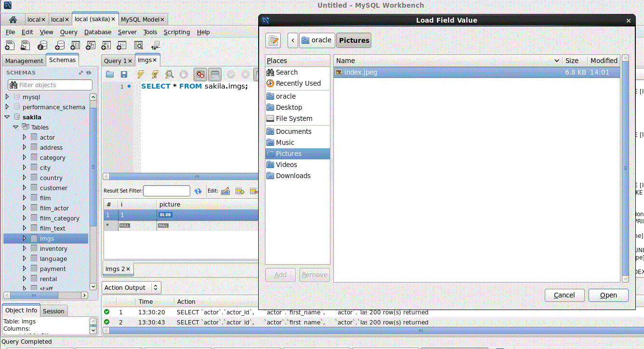644x349 pixels.
Task: Click the Save SQL script floppy icon
Action: tap(124, 74)
